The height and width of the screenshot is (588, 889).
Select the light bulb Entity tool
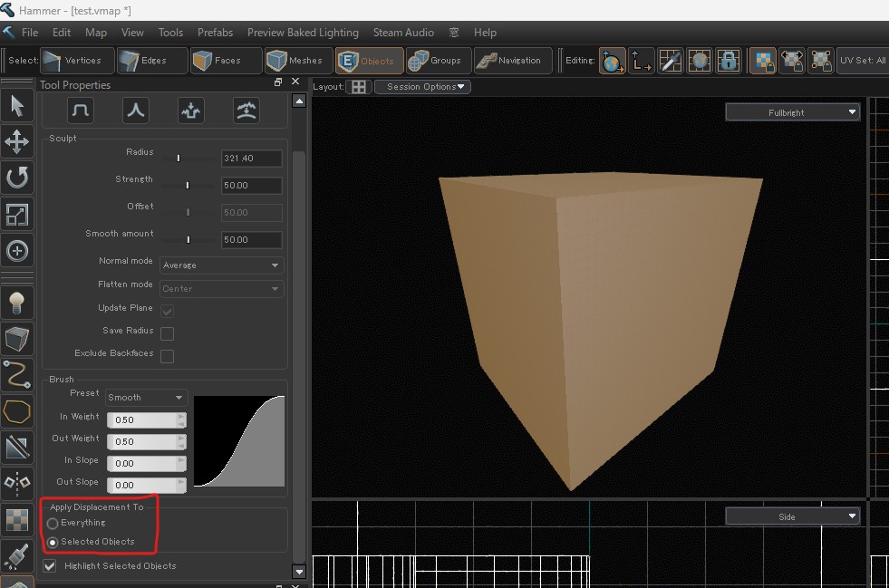pos(17,304)
